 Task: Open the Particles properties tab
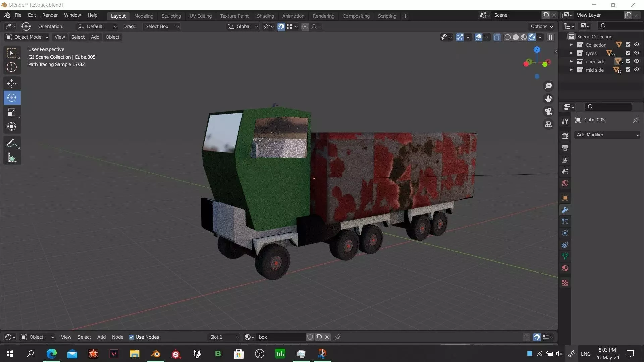(x=565, y=222)
